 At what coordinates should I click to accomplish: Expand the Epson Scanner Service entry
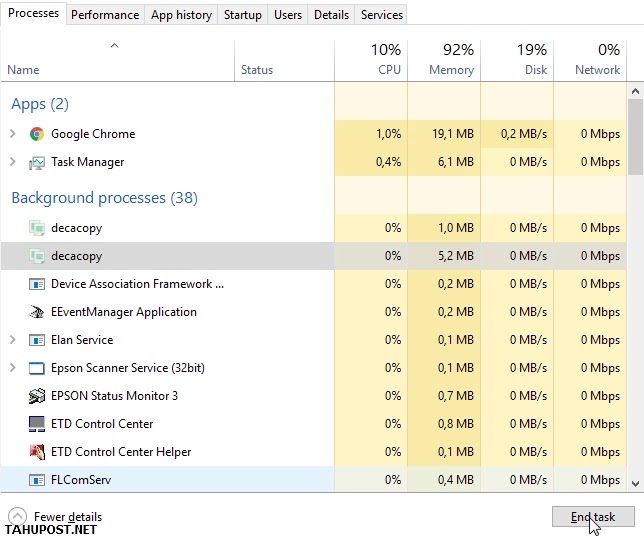[x=13, y=368]
